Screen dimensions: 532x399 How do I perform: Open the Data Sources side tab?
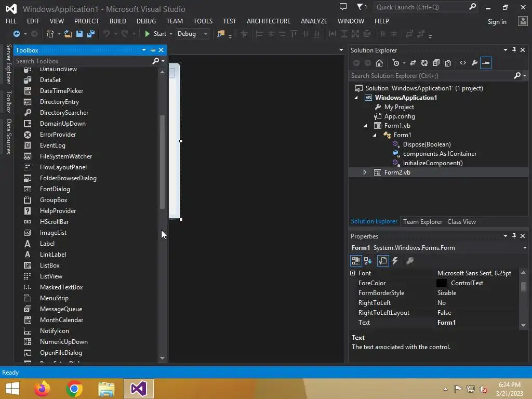(x=8, y=137)
